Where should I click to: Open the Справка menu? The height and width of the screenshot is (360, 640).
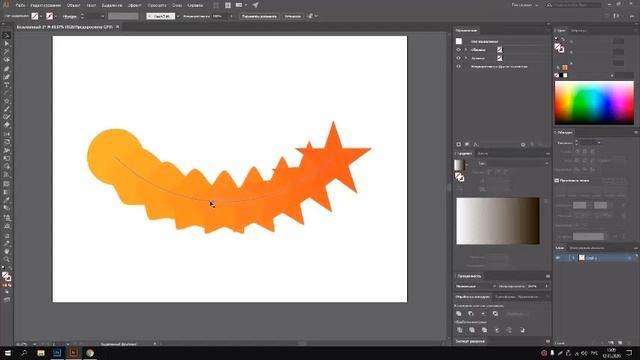[x=195, y=5]
